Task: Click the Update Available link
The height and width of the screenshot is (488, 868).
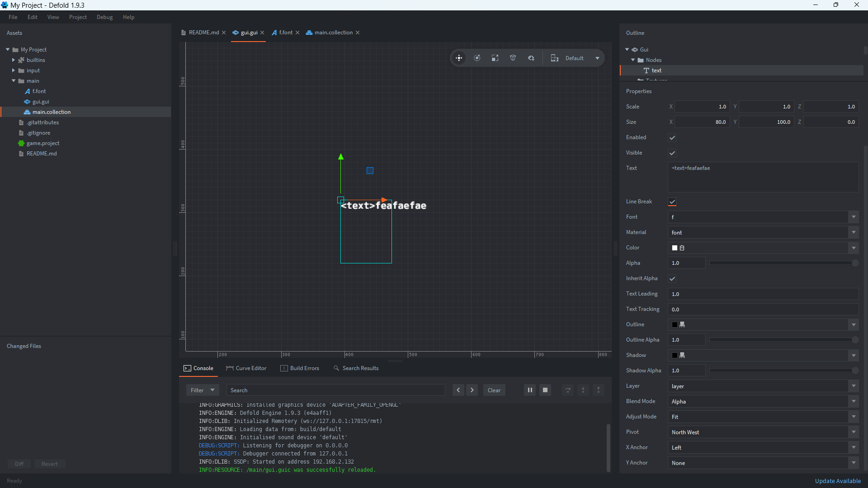Action: (x=838, y=481)
